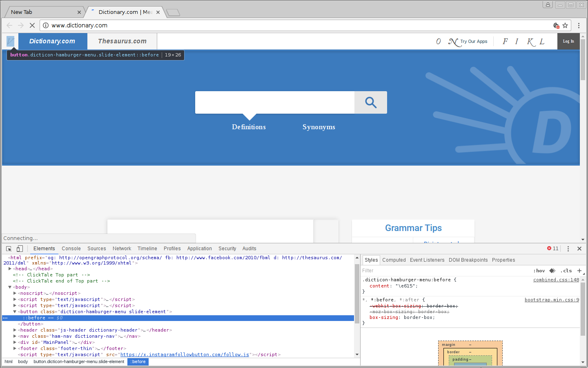Click the Chrome address bar URL
588x368 pixels.
click(x=80, y=25)
